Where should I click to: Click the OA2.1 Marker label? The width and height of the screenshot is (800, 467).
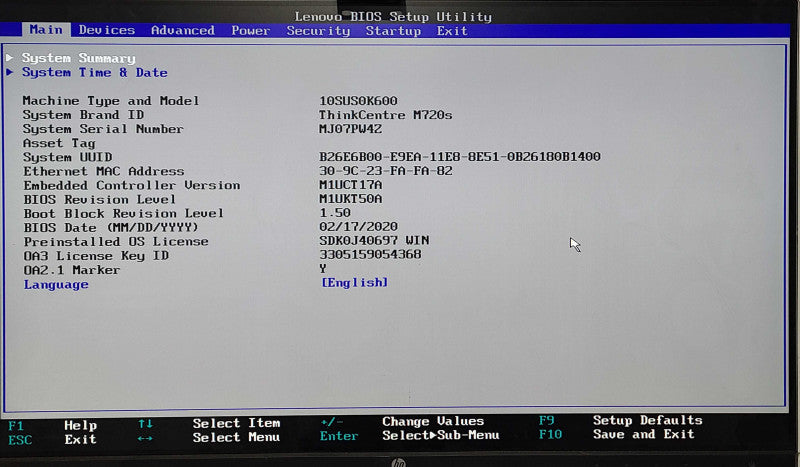point(71,270)
